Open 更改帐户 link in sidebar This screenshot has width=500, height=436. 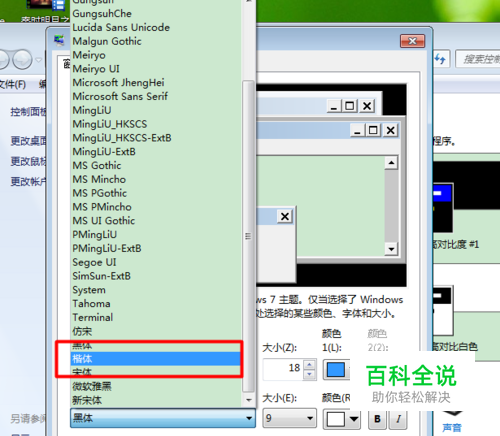(28, 182)
